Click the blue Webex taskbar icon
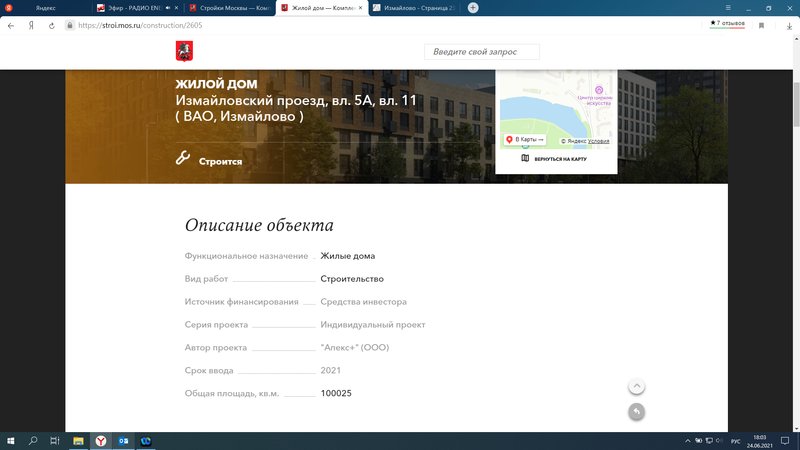Screen dimensions: 800x450 (x=146, y=441)
